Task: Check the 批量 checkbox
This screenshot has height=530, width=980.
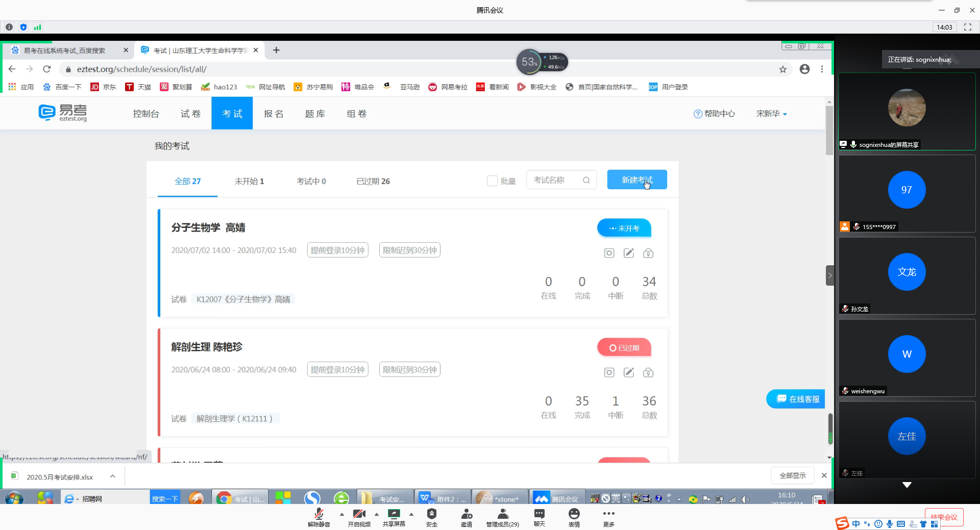Action: 492,181
